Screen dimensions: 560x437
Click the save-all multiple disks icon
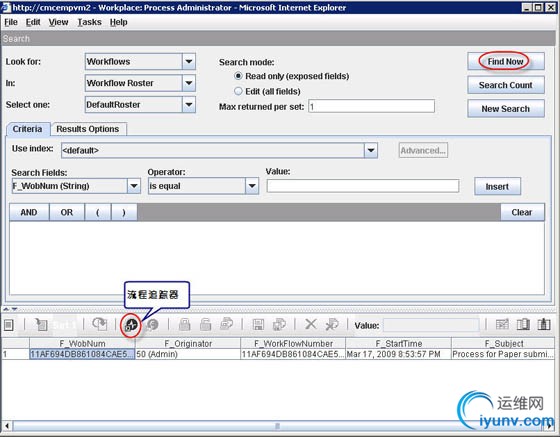(x=279, y=324)
